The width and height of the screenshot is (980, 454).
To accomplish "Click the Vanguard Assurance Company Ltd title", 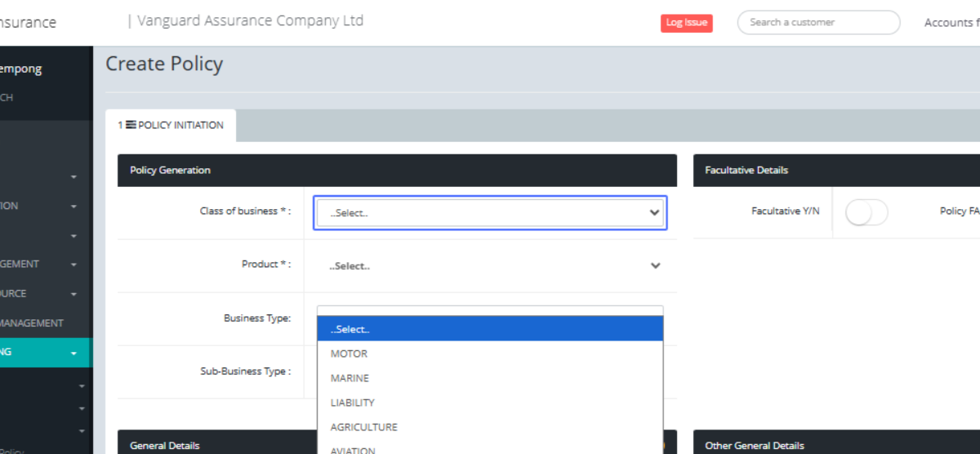I will click(x=250, y=21).
